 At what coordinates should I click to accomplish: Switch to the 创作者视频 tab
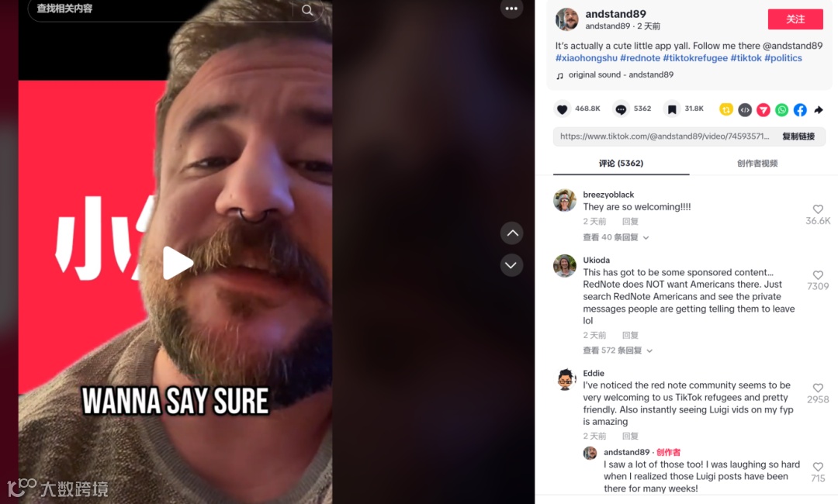tap(757, 164)
